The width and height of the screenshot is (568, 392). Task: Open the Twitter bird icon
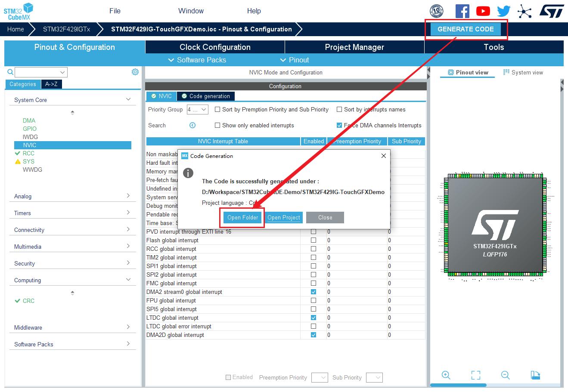tap(503, 11)
